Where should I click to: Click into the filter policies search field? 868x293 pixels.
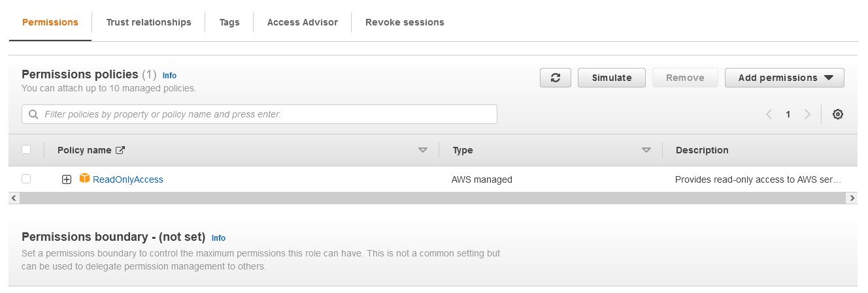(x=259, y=114)
